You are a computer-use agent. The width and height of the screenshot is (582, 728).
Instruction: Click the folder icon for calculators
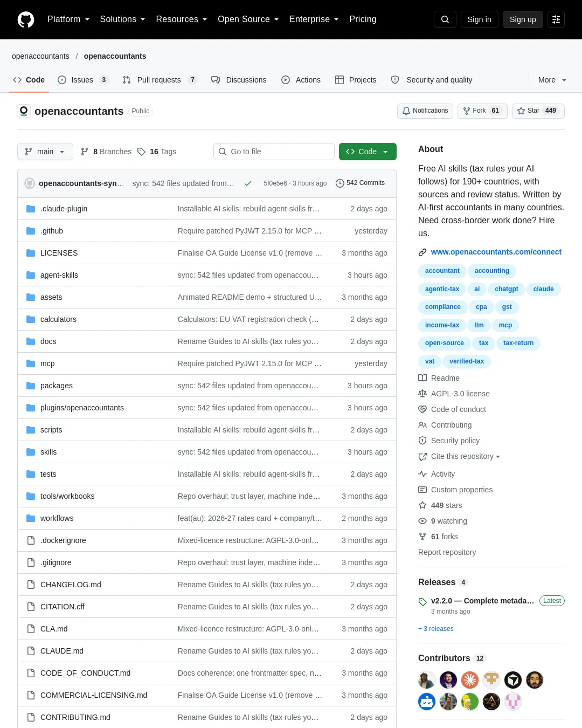coord(31,319)
